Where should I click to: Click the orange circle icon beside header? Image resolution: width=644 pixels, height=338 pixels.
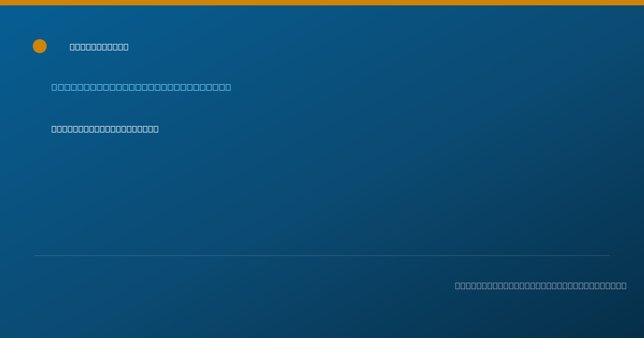pyautogui.click(x=40, y=46)
